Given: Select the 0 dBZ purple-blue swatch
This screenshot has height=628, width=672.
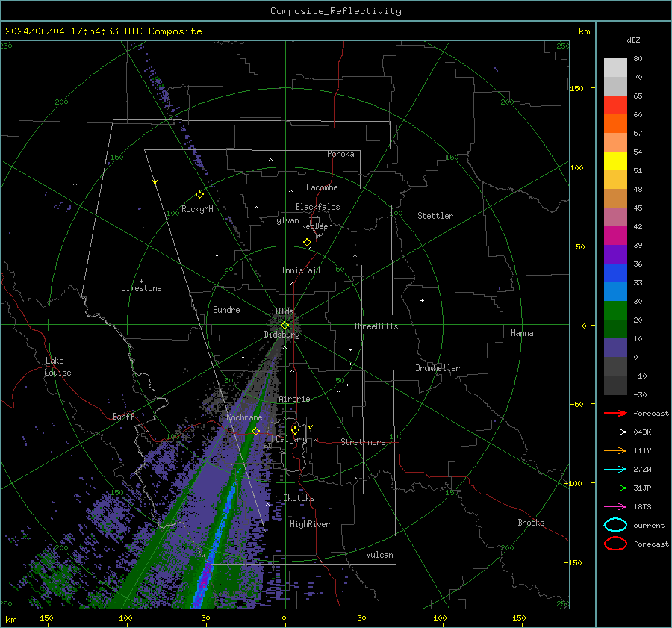Looking at the screenshot, I should tap(615, 348).
